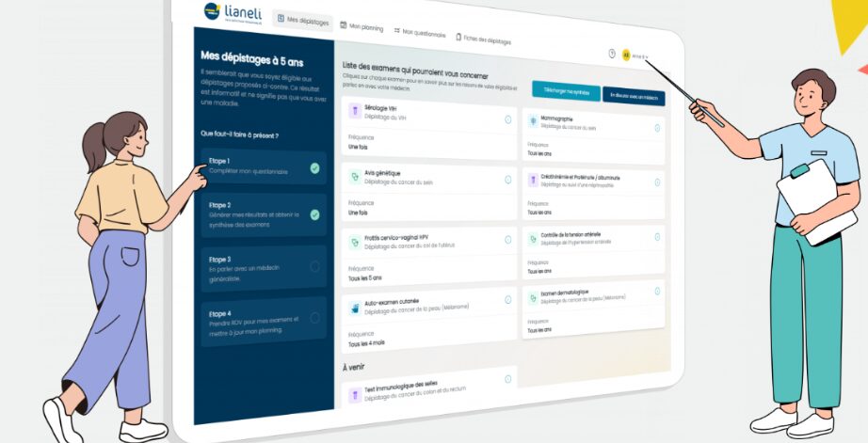Screen dimensions: 868x443
Task: Click the 'À venir' section heading
Action: (x=354, y=367)
